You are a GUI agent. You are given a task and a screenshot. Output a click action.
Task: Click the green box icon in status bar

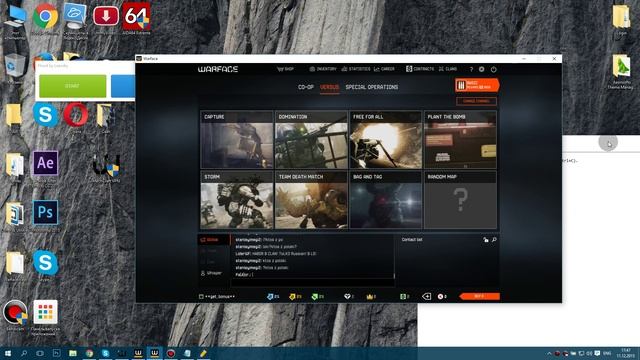click(403, 297)
